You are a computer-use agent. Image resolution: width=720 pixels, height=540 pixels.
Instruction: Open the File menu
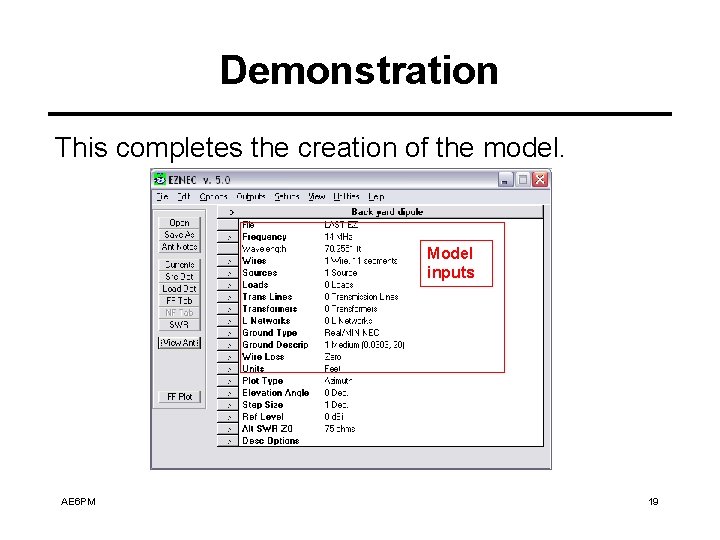[162, 197]
